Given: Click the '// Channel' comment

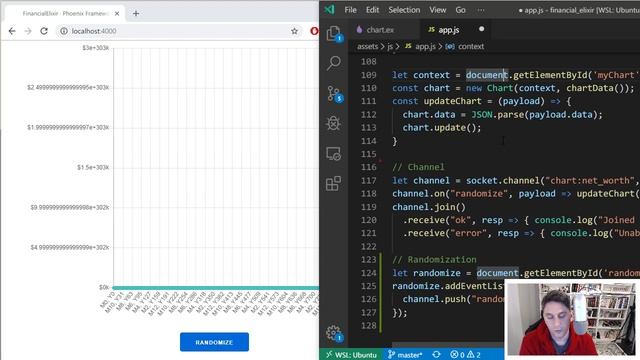Looking at the screenshot, I should pyautogui.click(x=418, y=167).
